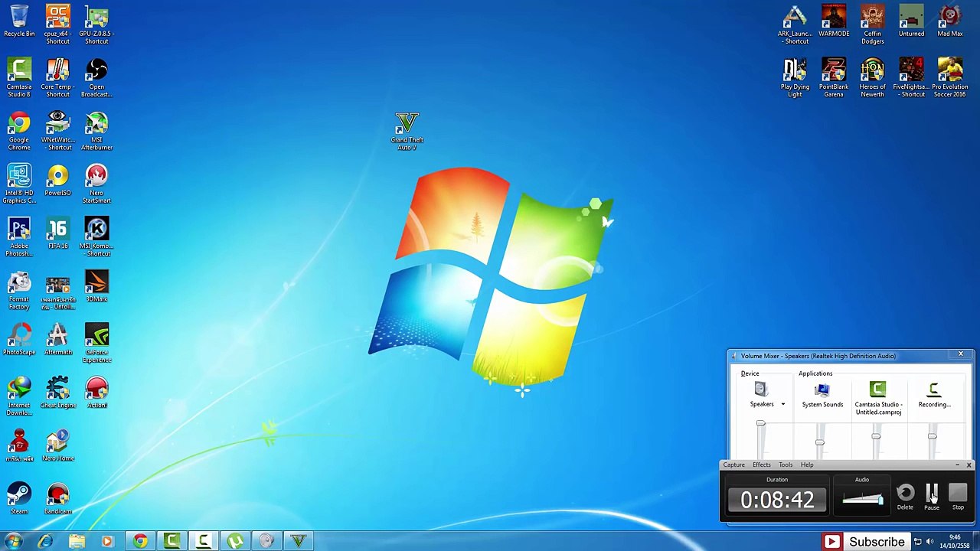Select the Bandicam desktop icon

[x=57, y=499]
